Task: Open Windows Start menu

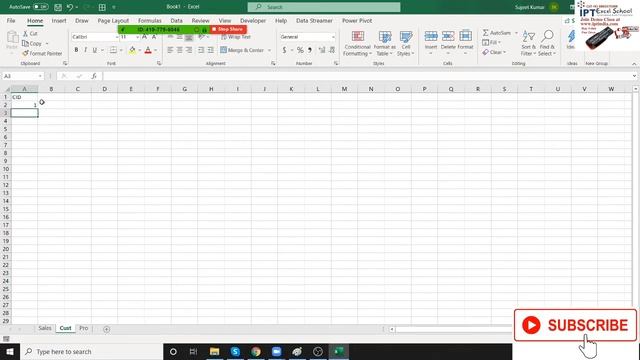Action: click(x=10, y=351)
